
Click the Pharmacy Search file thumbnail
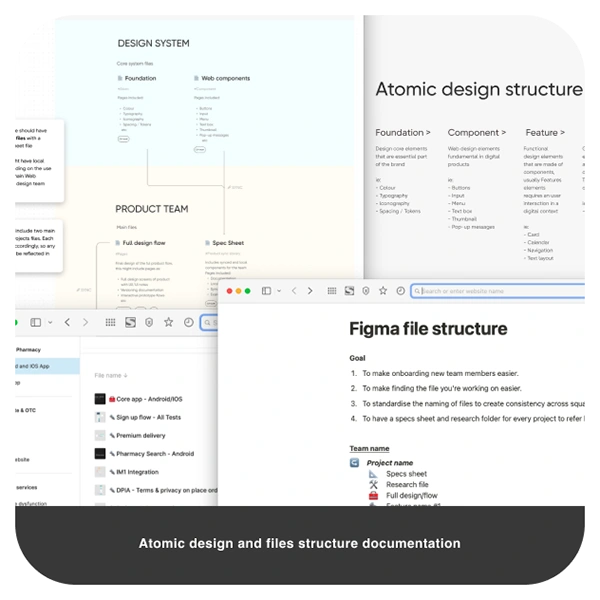pyautogui.click(x=100, y=454)
